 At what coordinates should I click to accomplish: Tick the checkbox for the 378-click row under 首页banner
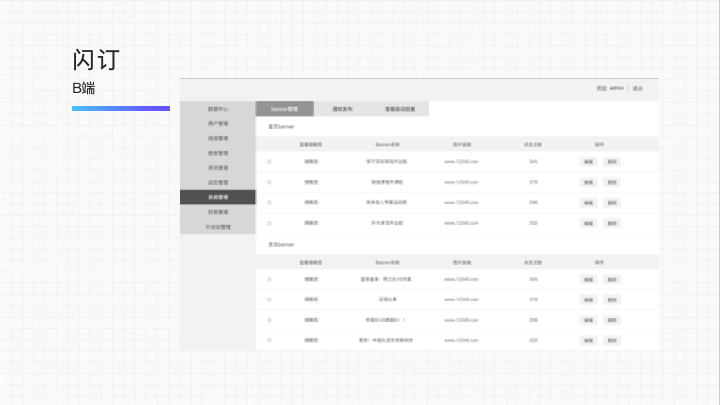coord(270,182)
